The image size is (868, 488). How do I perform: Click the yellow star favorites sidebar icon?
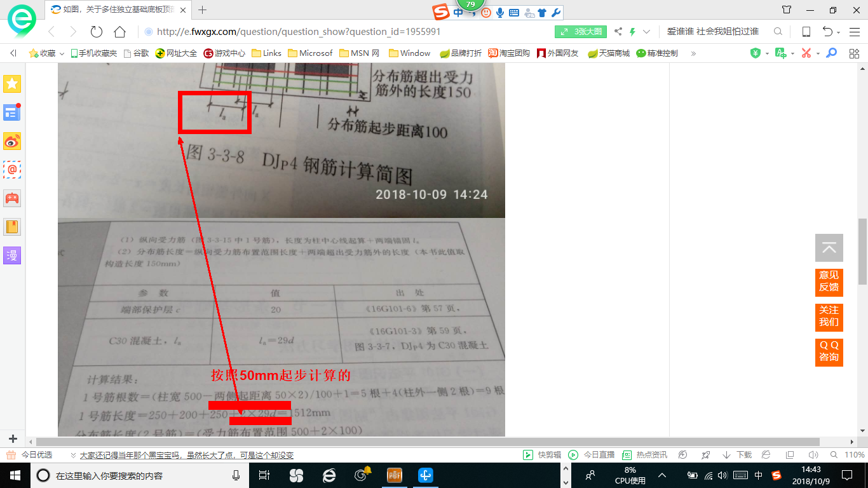click(x=12, y=83)
